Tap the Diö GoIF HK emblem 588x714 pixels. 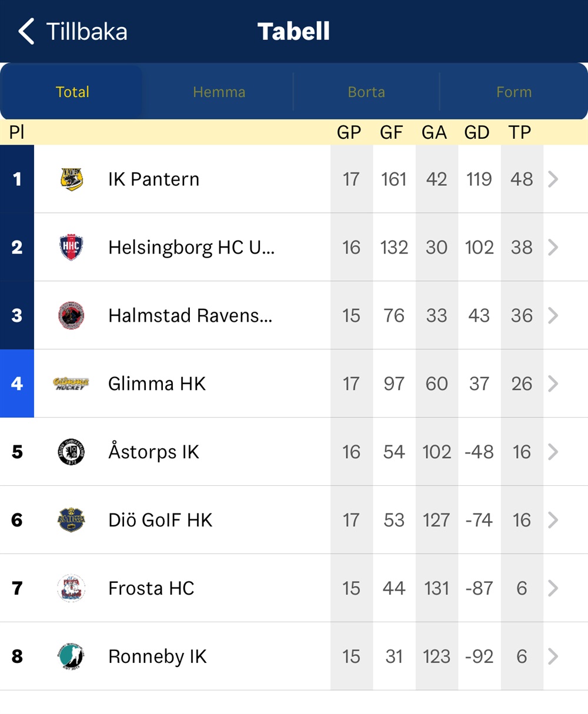(x=72, y=520)
